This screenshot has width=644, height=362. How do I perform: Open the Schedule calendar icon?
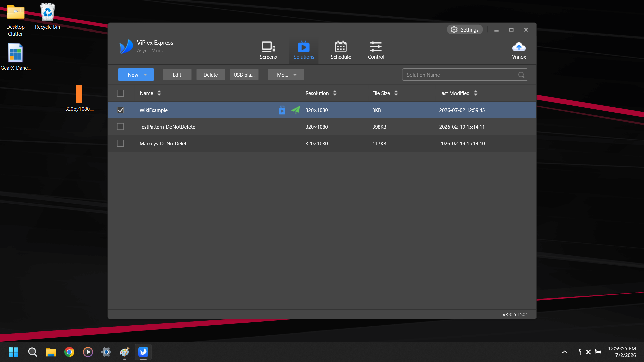tap(341, 47)
